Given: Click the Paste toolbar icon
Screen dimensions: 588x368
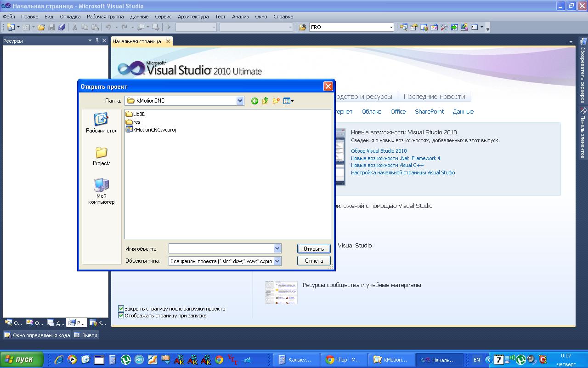Looking at the screenshot, I should pyautogui.click(x=95, y=27).
